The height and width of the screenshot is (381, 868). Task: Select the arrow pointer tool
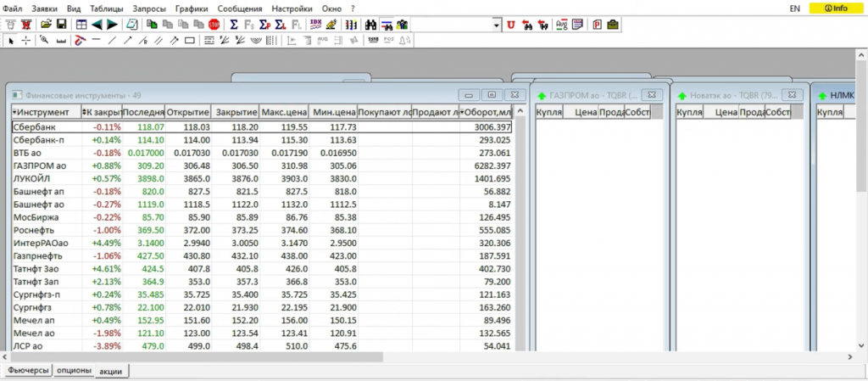pyautogui.click(x=11, y=41)
